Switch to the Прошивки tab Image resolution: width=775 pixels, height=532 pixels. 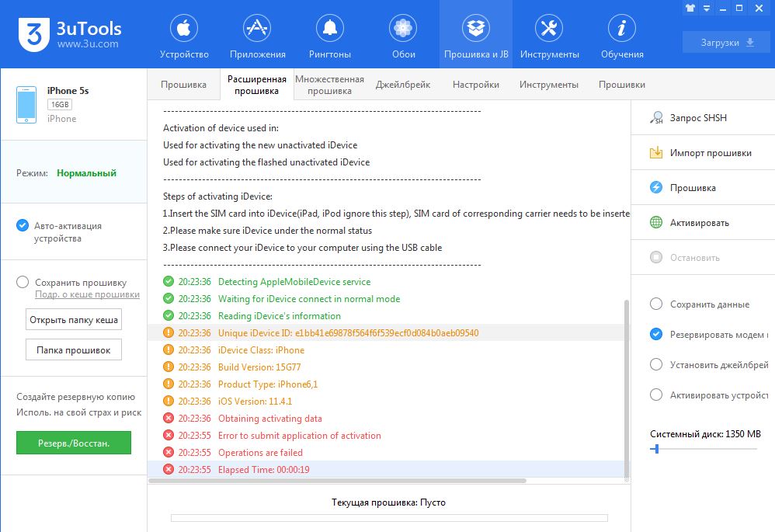point(622,85)
